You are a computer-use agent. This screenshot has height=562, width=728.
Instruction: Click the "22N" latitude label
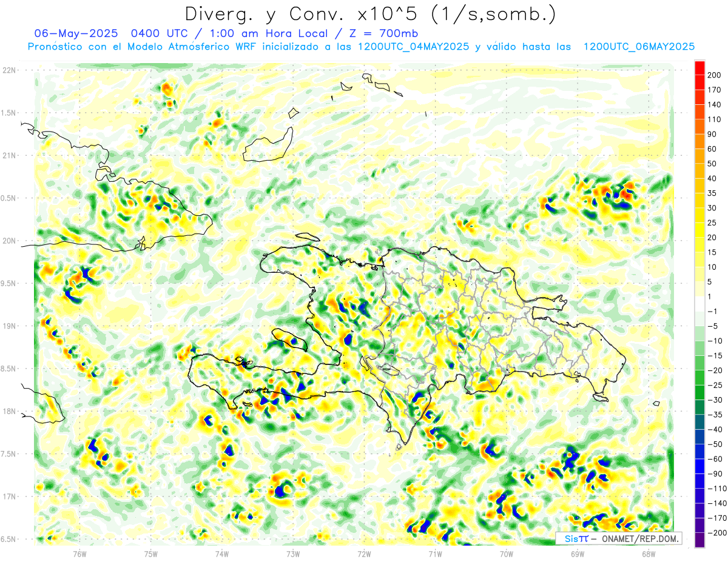[9, 70]
